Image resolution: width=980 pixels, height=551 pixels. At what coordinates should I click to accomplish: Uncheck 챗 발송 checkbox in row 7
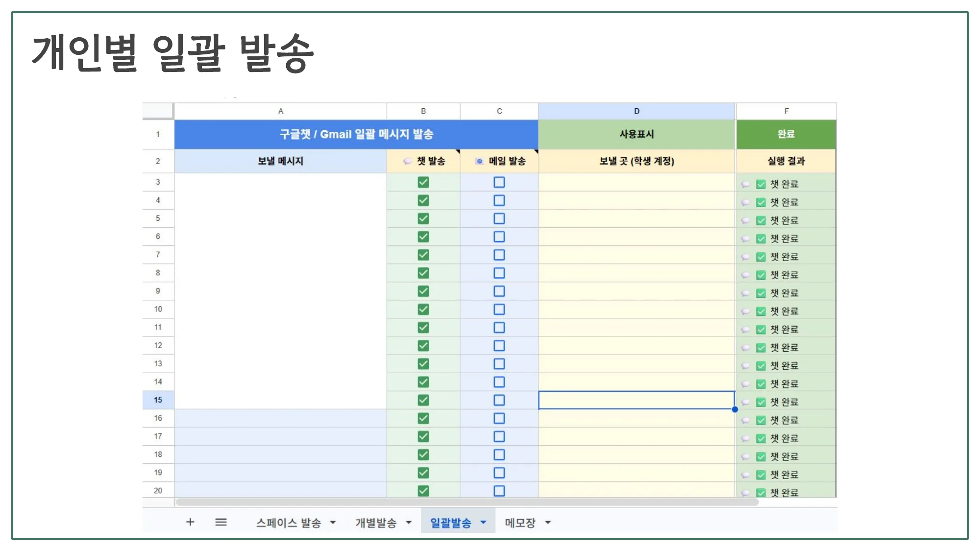[x=423, y=255]
